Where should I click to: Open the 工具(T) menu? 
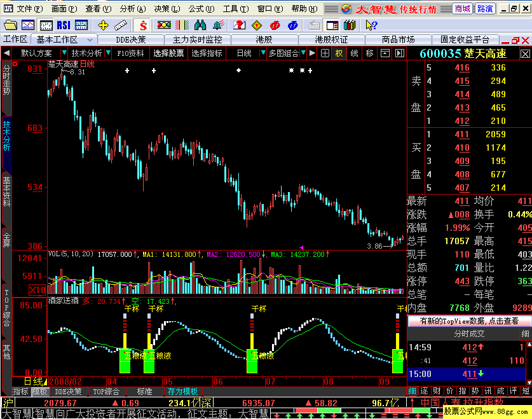click(235, 8)
